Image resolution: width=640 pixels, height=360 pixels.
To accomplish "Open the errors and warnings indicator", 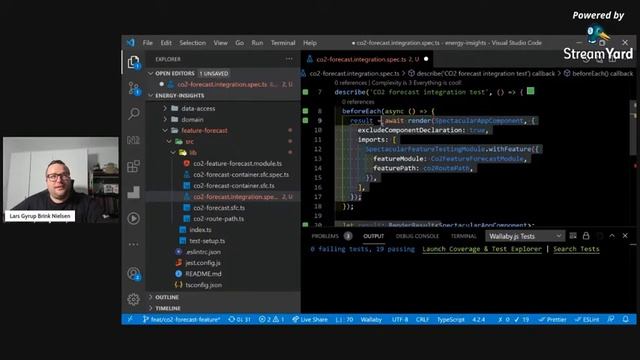I will tap(271, 319).
